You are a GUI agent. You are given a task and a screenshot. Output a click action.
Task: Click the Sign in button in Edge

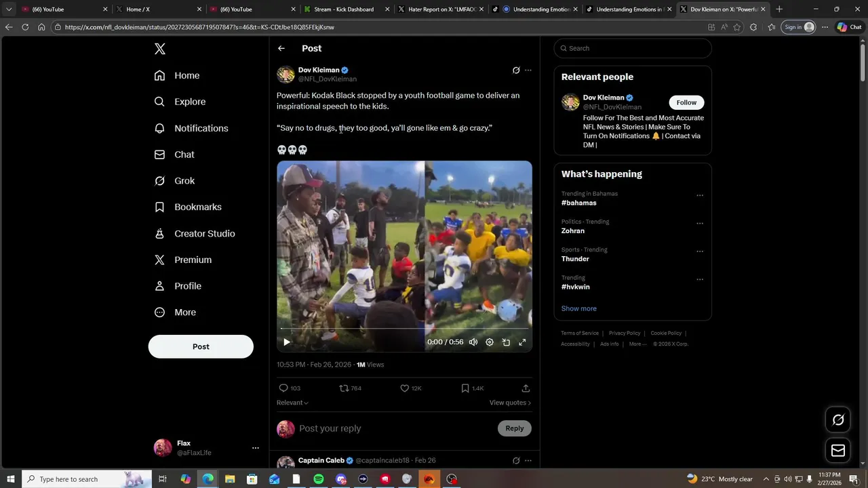point(799,27)
